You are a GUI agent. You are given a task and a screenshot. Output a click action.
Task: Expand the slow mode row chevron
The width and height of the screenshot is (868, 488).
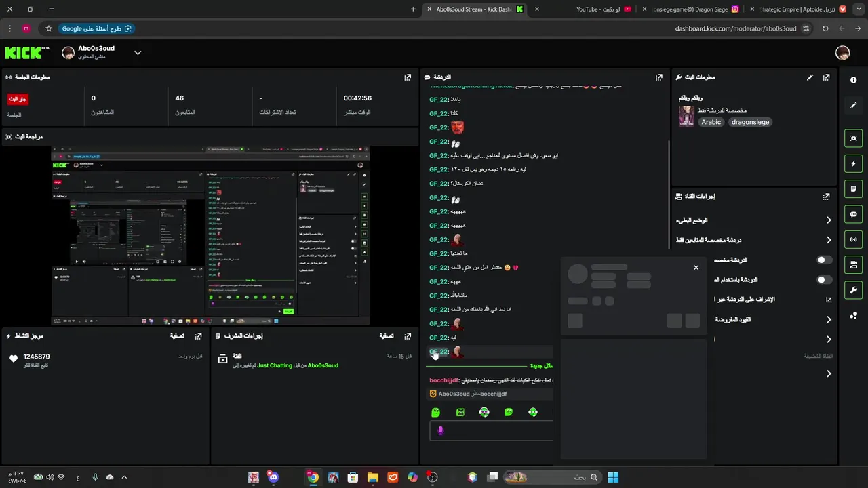(828, 220)
